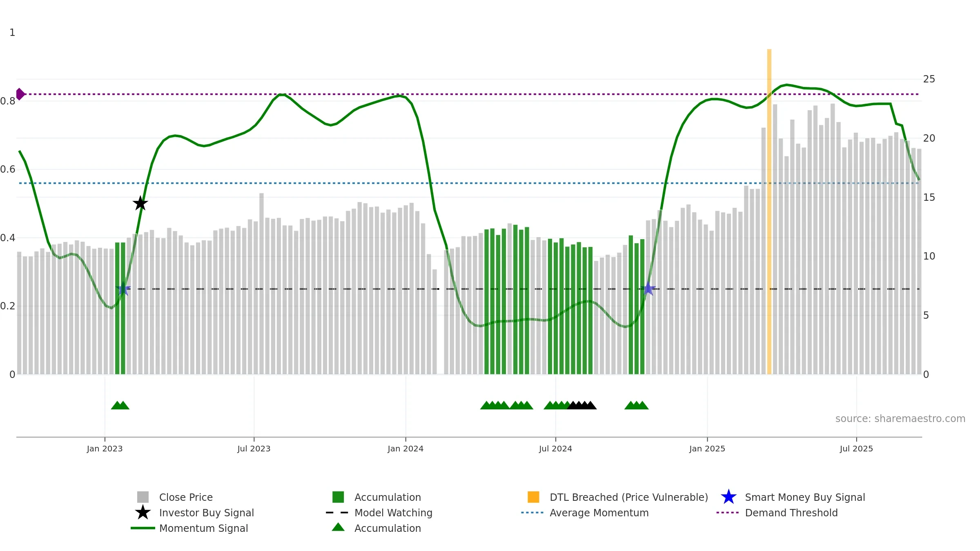Click the green triangle icon in legend
The image size is (980, 551).
[x=338, y=527]
